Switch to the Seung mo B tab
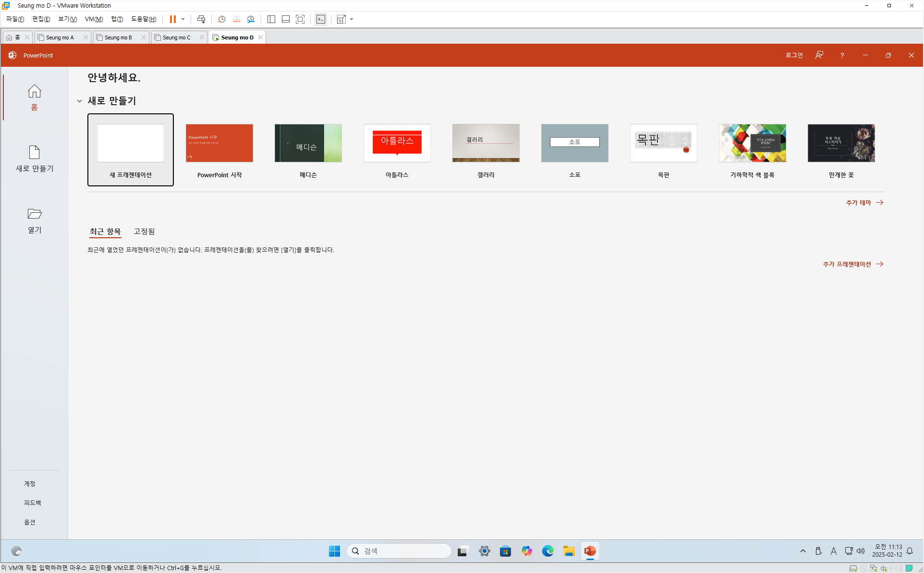The width and height of the screenshot is (924, 573). pyautogui.click(x=118, y=37)
